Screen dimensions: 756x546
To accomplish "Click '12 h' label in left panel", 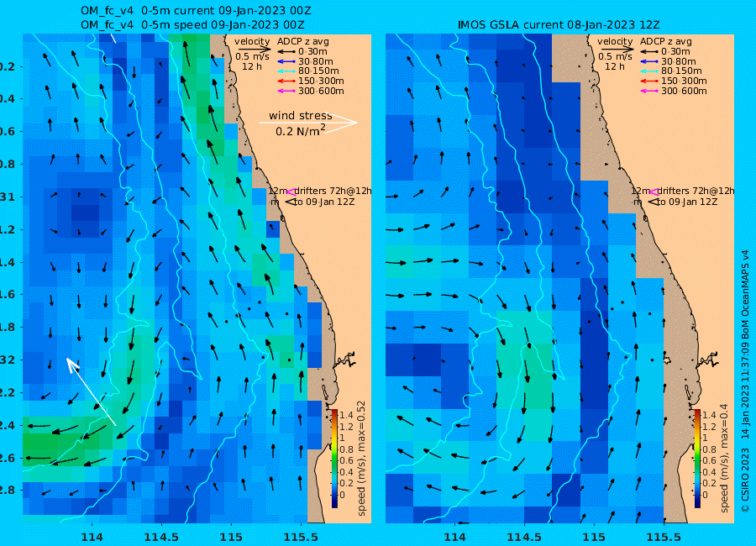I will coord(252,66).
